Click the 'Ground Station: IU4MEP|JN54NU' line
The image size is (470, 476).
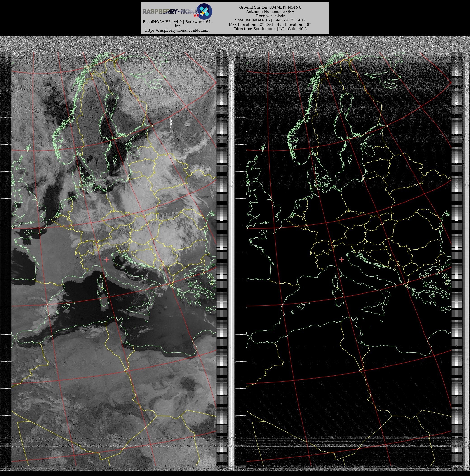click(270, 7)
